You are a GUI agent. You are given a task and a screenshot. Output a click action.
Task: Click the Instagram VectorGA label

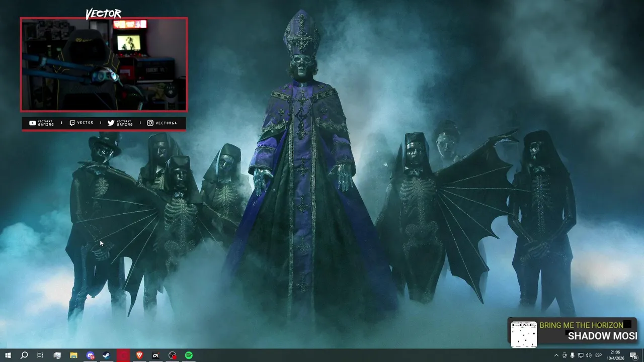[x=162, y=123]
